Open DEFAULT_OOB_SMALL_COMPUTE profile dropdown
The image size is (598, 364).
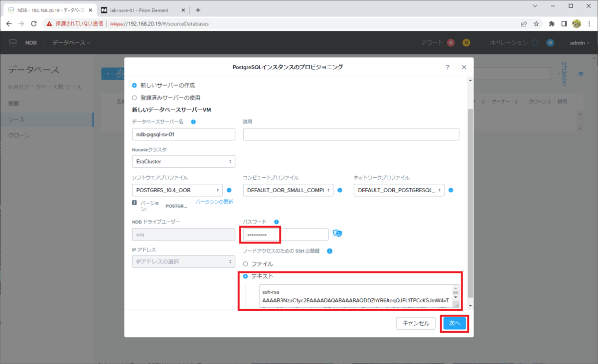288,190
